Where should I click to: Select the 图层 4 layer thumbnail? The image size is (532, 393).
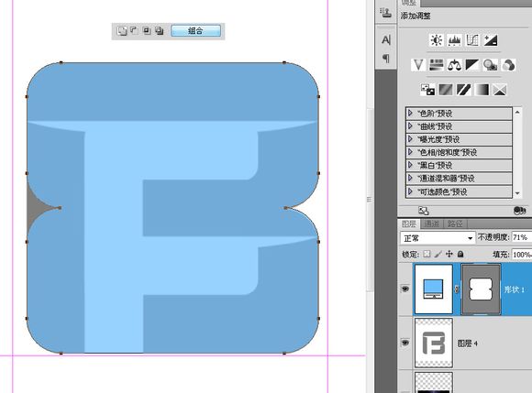pos(434,343)
